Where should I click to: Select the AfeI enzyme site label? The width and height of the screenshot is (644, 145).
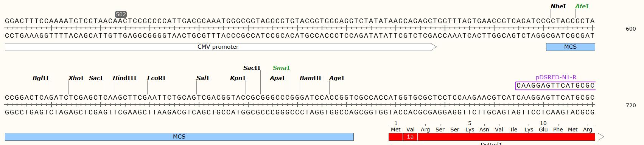pos(582,6)
